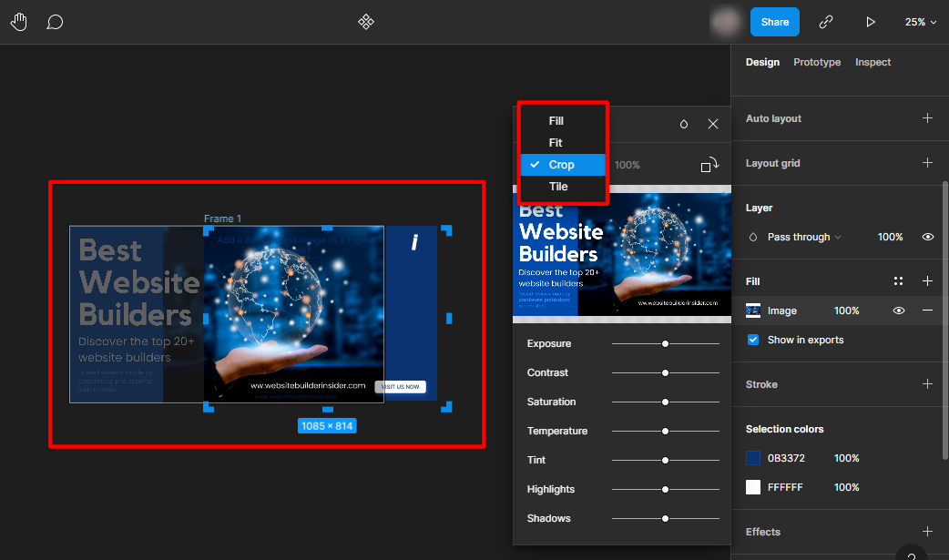
Task: Hide the Image fill with eye icon
Action: point(899,311)
